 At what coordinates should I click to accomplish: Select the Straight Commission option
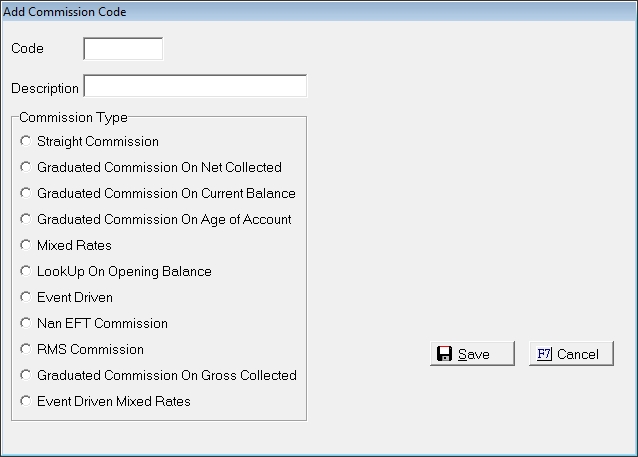[26, 142]
